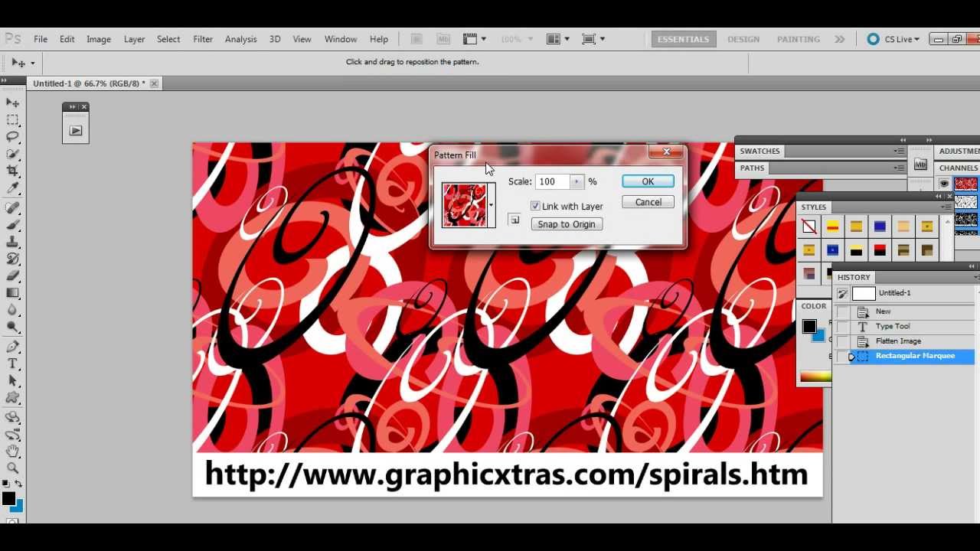Select the Gradient tool
980x551 pixels.
click(x=12, y=292)
